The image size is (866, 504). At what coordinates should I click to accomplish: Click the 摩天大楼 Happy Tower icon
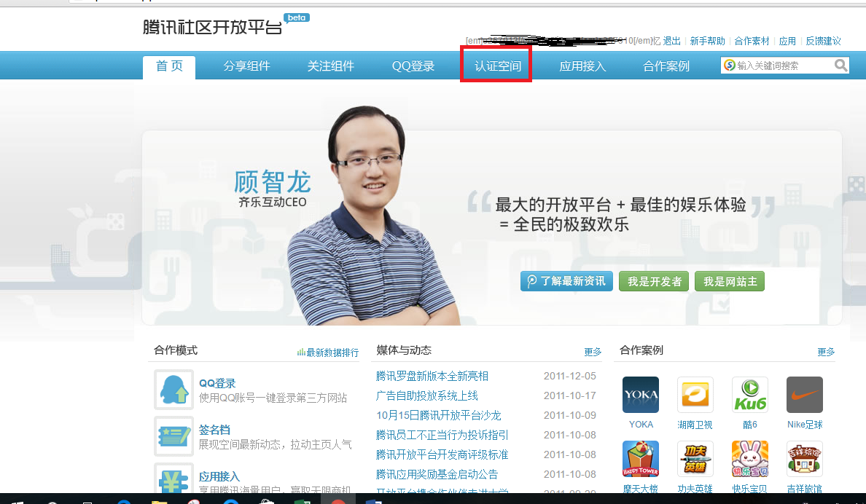tap(641, 459)
